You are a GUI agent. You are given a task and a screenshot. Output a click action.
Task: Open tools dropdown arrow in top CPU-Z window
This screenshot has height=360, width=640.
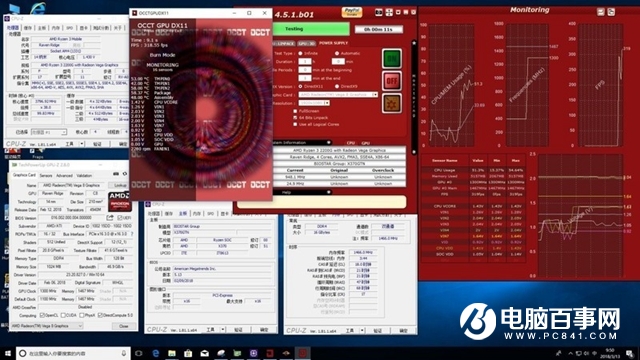tap(82, 144)
